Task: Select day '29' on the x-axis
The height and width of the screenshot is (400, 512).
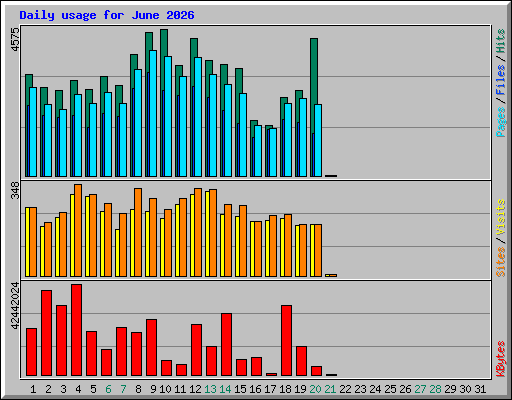Action: [450, 389]
